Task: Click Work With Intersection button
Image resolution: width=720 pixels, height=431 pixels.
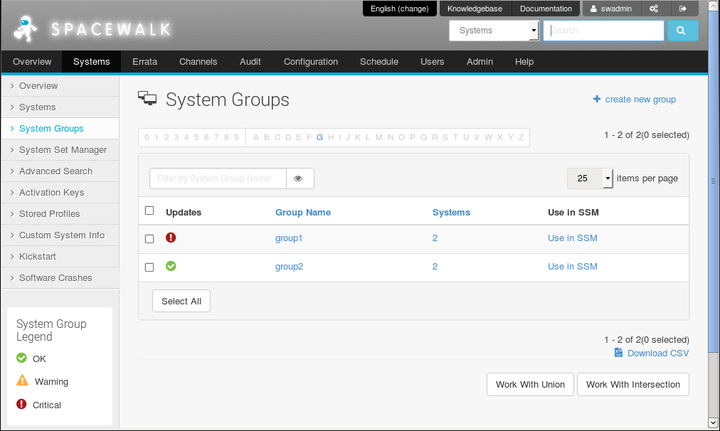Action: click(x=633, y=384)
